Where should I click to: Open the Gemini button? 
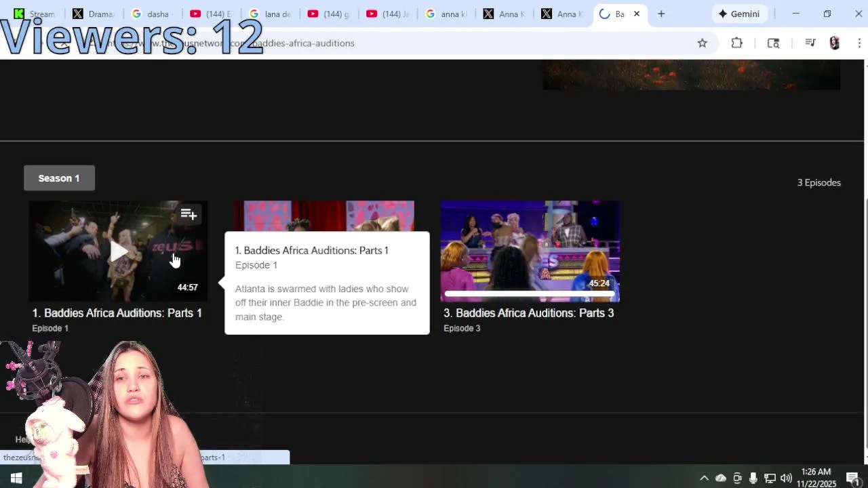click(x=738, y=14)
